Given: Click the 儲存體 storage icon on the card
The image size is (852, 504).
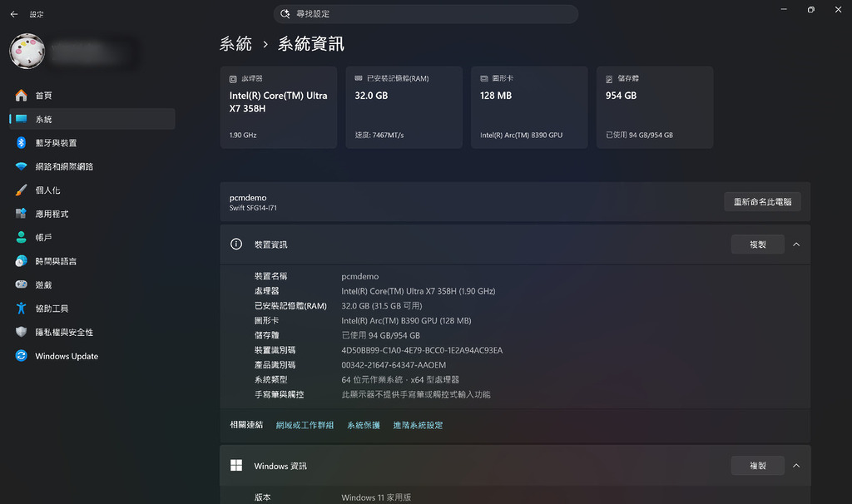Looking at the screenshot, I should 609,79.
